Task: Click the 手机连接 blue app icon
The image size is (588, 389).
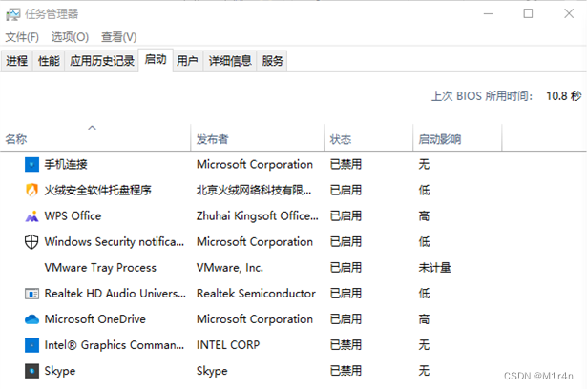Action: point(31,164)
